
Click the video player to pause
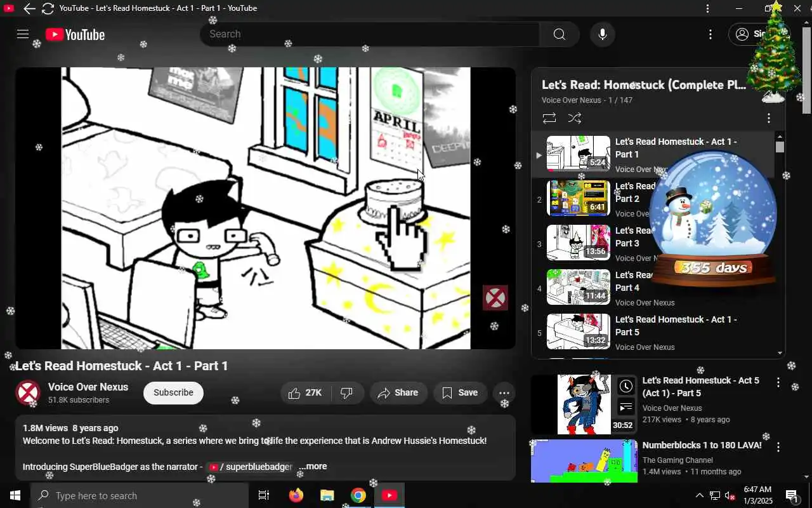pyautogui.click(x=266, y=208)
